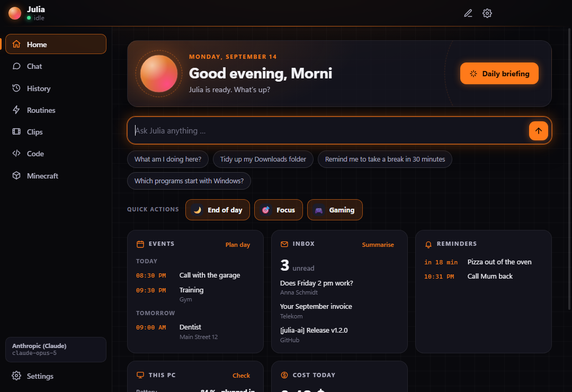Start the Daily briefing
This screenshot has height=392, width=572.
tap(499, 73)
